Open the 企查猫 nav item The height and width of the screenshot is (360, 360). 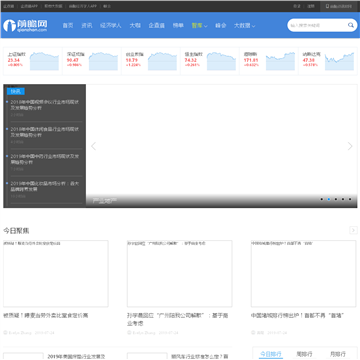tap(156, 25)
